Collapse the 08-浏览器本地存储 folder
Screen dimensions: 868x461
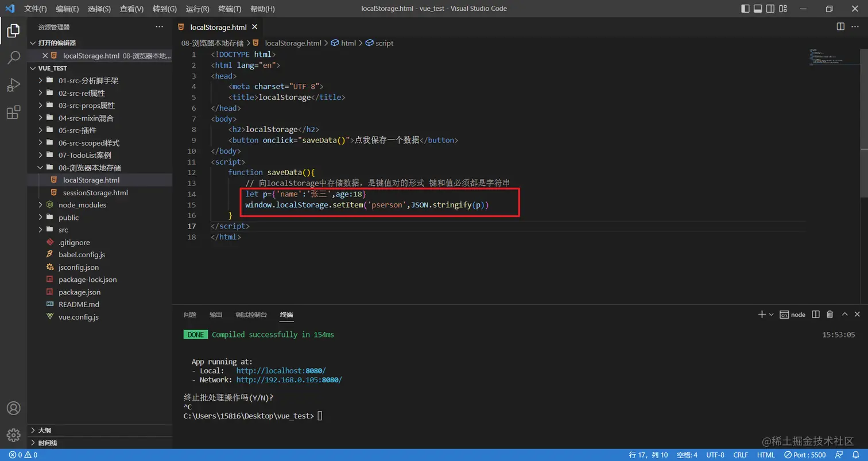pyautogui.click(x=100, y=168)
